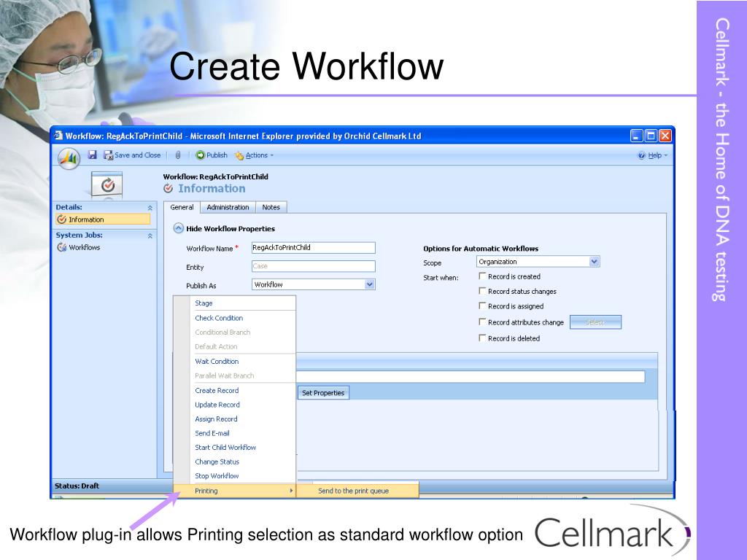
Task: Click the Internet Explorer window title icon
Action: pos(58,136)
